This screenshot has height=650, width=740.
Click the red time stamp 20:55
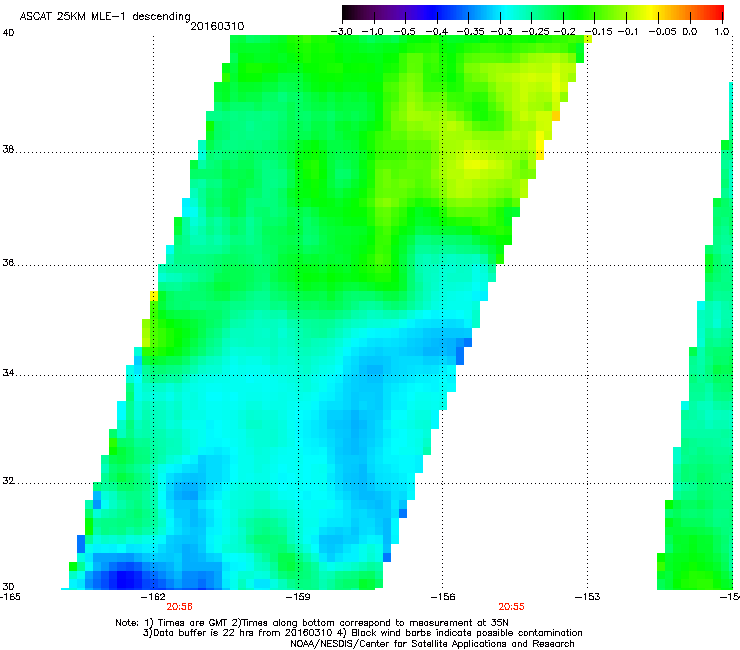point(512,607)
